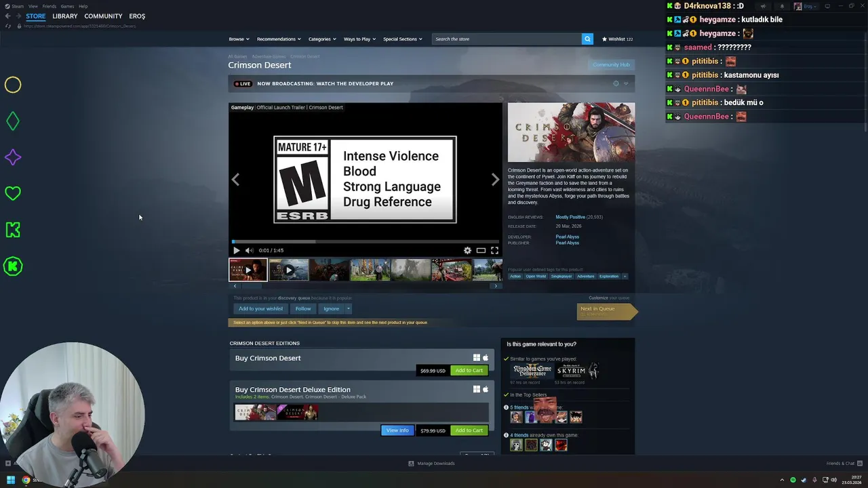
Task: Open the Help menu
Action: 83,6
